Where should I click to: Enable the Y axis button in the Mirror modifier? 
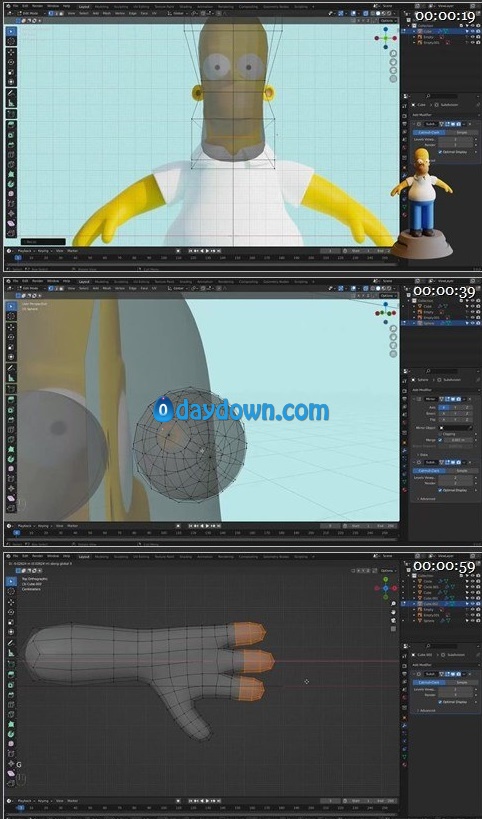coord(455,407)
